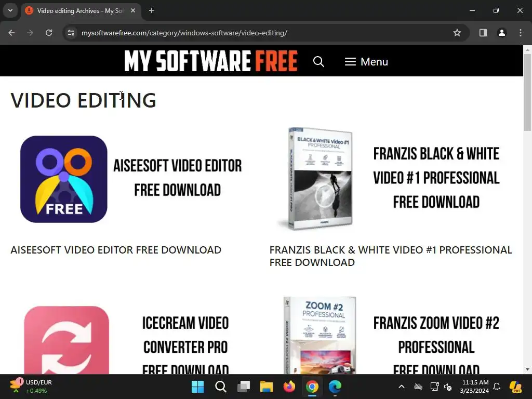Bookmark this page with the star
The width and height of the screenshot is (532, 399).
pos(457,33)
